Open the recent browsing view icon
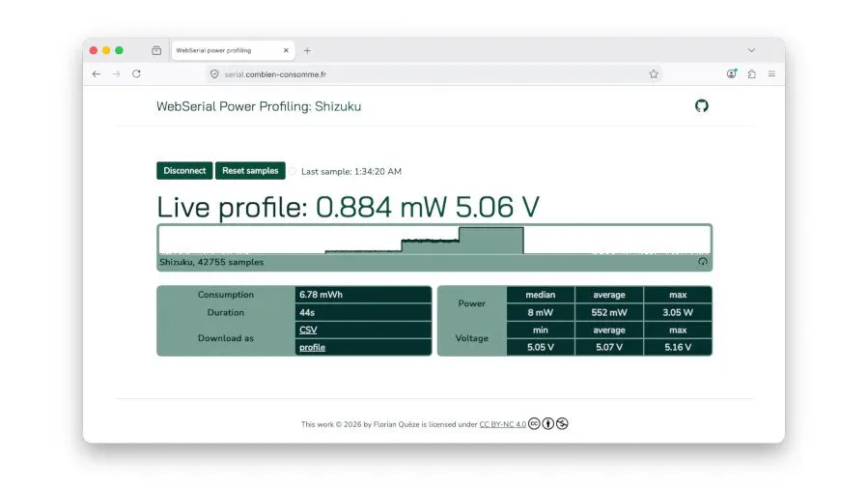 point(156,50)
